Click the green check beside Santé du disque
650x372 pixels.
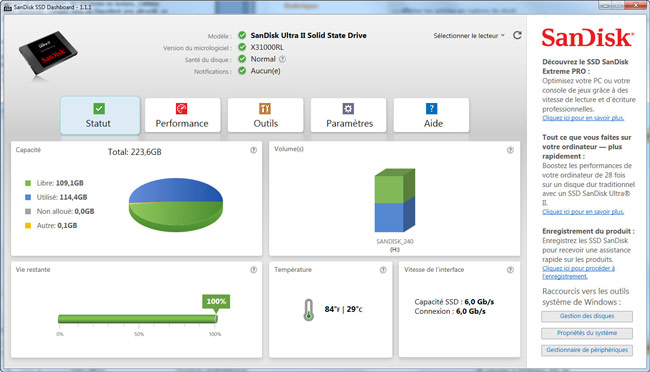point(242,59)
